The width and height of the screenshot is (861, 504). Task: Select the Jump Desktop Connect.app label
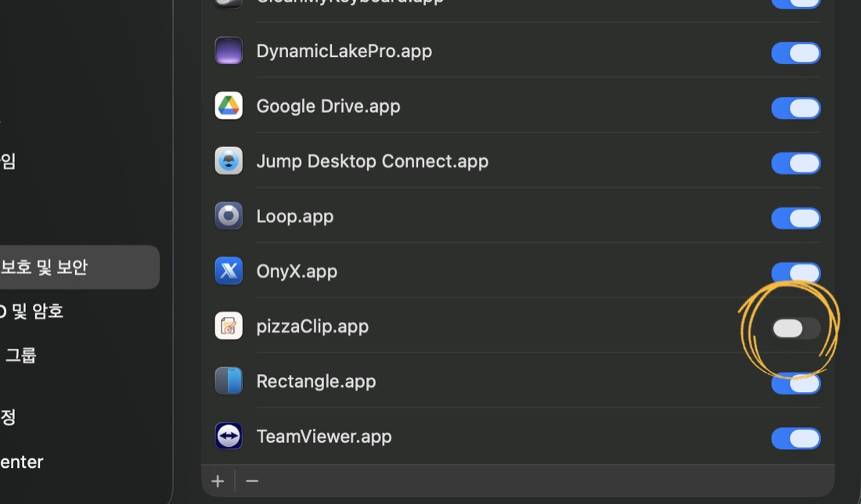(373, 161)
